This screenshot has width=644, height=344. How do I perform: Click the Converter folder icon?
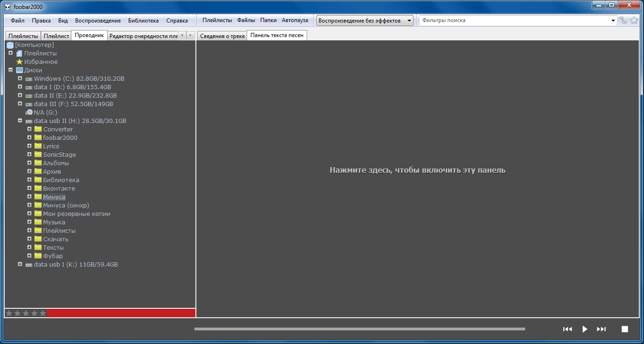[x=38, y=130]
